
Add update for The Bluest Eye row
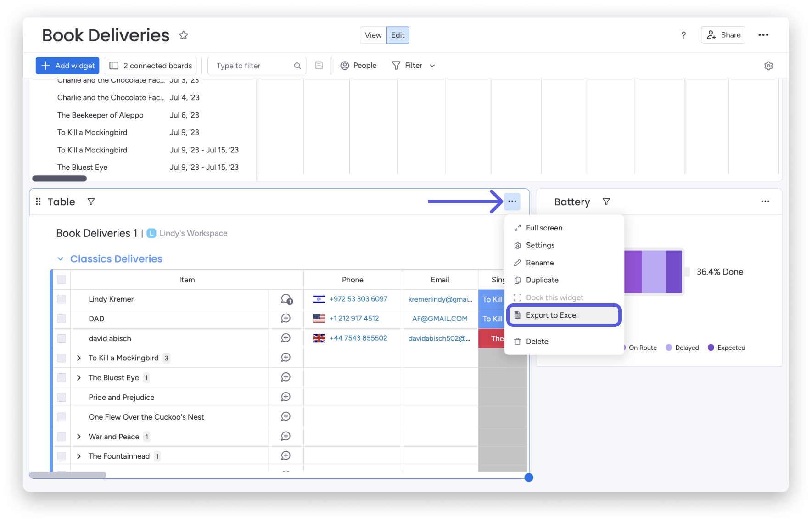click(286, 377)
